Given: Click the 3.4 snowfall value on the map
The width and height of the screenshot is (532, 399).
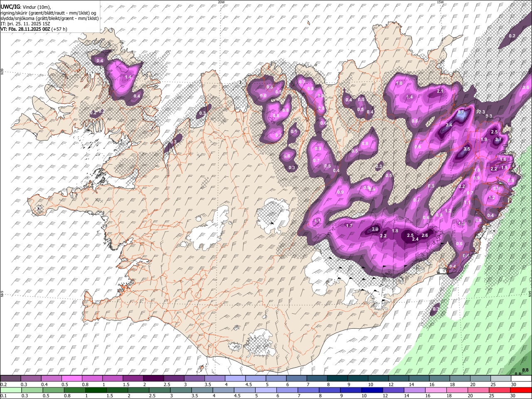Looking at the screenshot, I should [x=449, y=125].
